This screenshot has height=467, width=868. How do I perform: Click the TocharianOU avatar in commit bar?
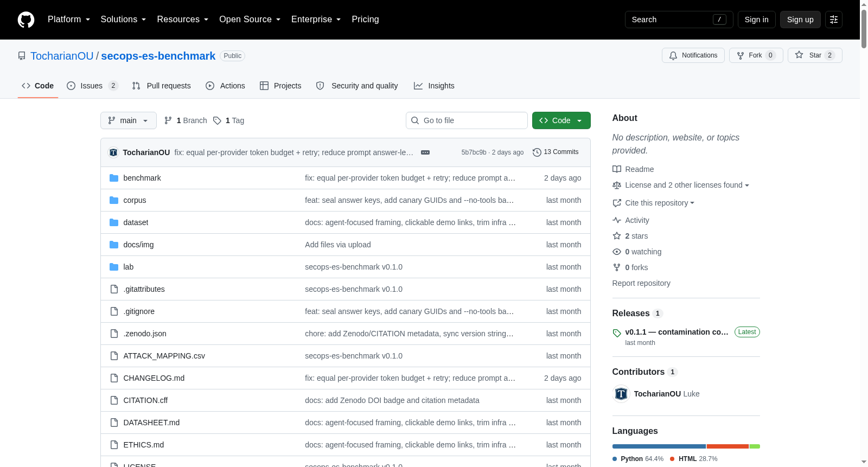point(113,152)
